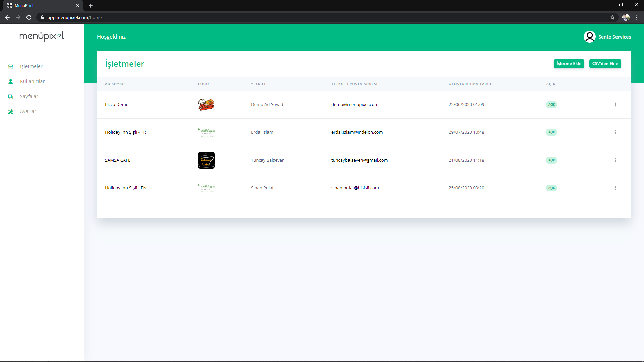
Task: Click the Ayarlar tools icon
Action: [11, 112]
